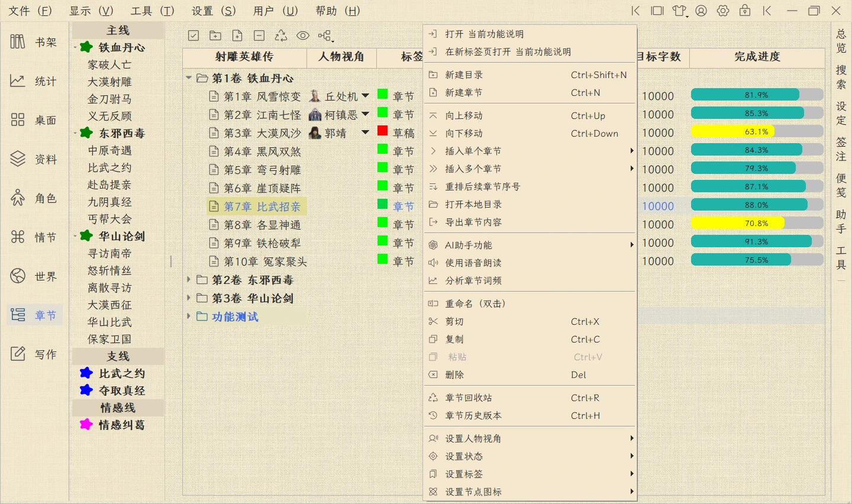Click the layout panel icon in title bar
This screenshot has width=852, height=504.
coord(657,11)
